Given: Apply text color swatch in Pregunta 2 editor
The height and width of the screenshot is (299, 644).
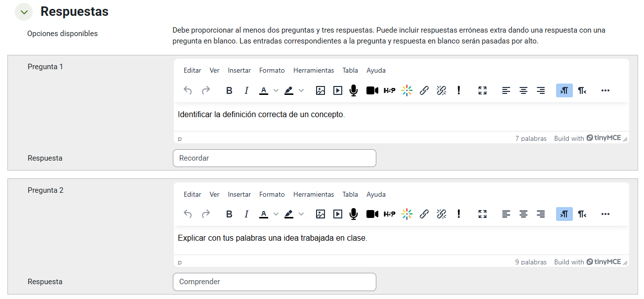Looking at the screenshot, I should pyautogui.click(x=264, y=214).
